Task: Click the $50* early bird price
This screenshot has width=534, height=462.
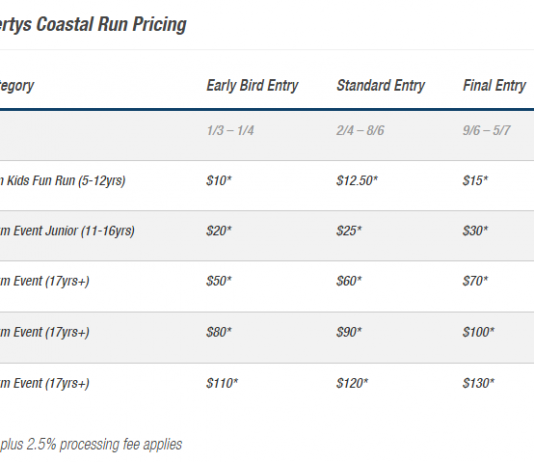Action: coord(219,281)
